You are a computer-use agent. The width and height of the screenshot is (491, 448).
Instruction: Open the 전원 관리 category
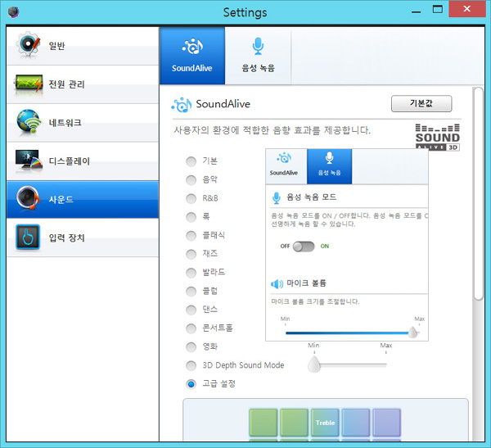pos(83,84)
